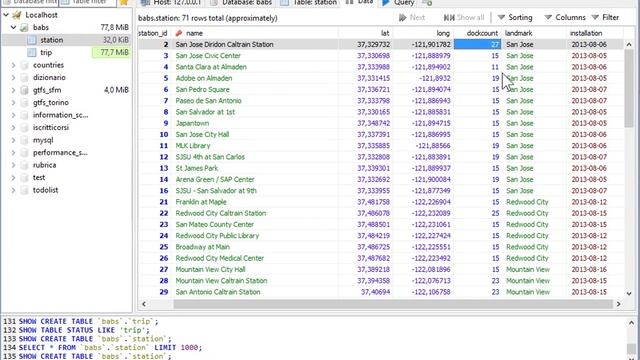Open the Query tab
Viewport: 640px width, 360px height.
pyautogui.click(x=399, y=2)
